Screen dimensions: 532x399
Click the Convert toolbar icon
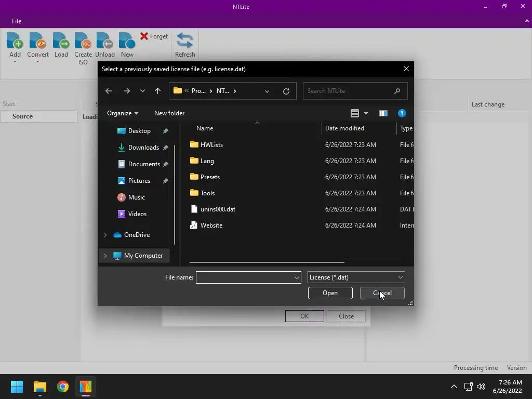(37, 41)
